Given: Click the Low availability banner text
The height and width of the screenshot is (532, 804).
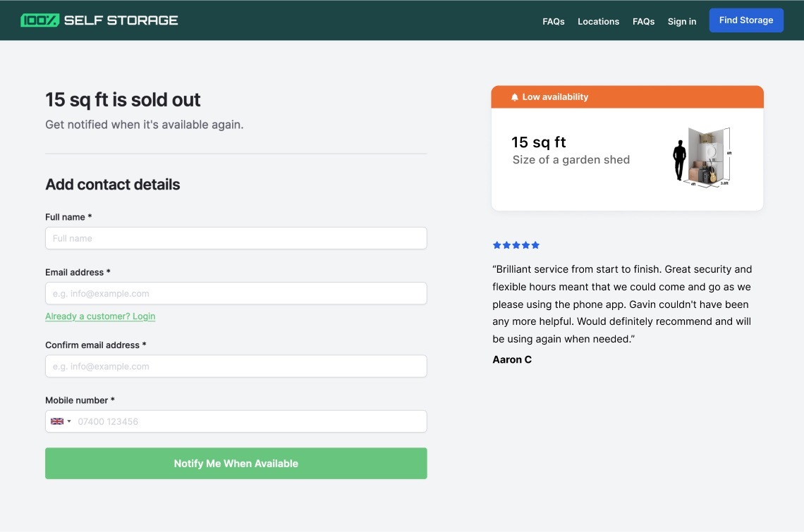Looking at the screenshot, I should [555, 97].
